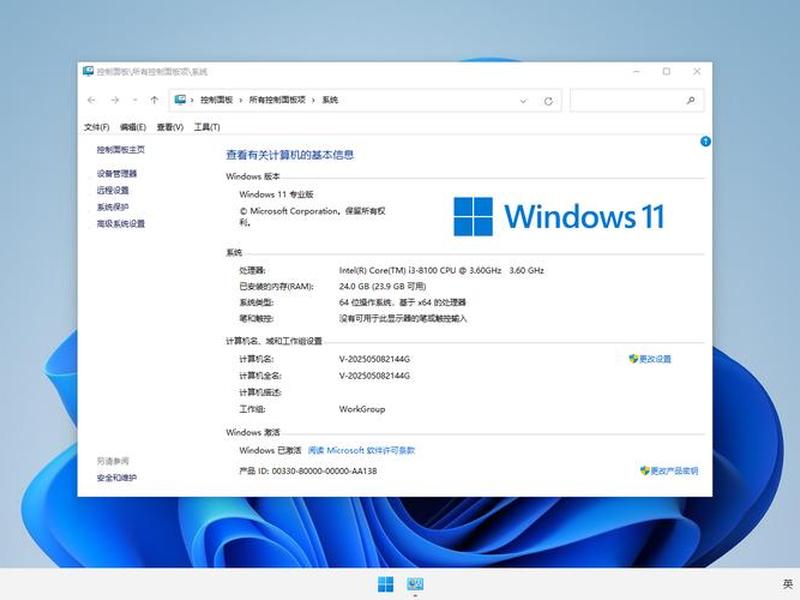The image size is (800, 600).
Task: Click the 系统 breadcrumb segment
Action: coord(330,100)
